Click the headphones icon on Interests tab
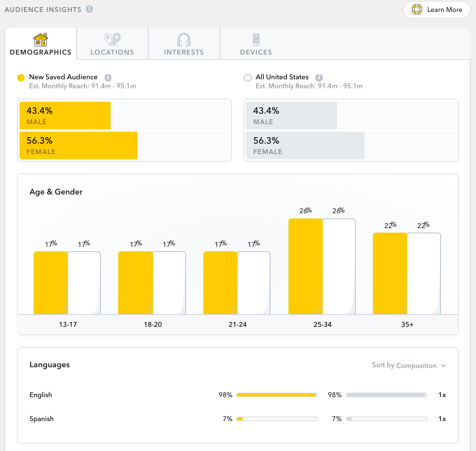This screenshot has width=476, height=451. (x=183, y=39)
